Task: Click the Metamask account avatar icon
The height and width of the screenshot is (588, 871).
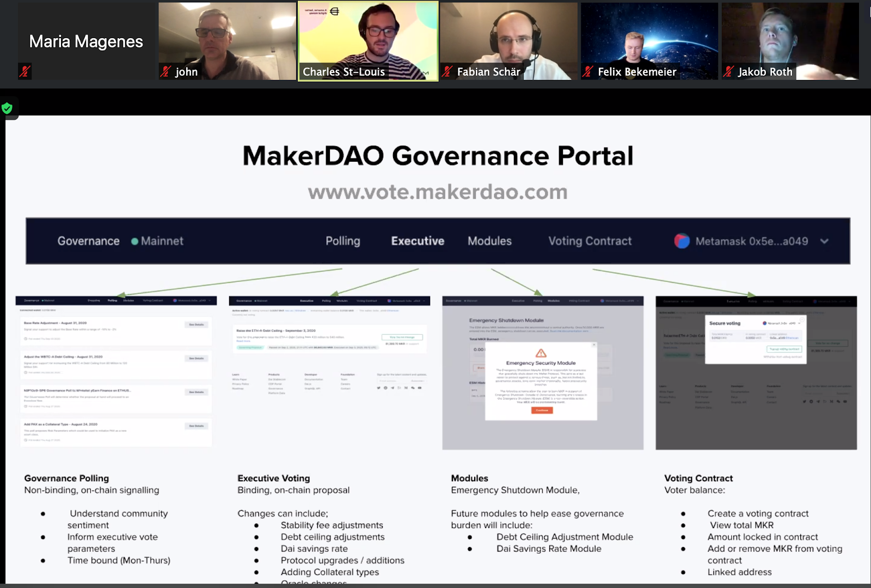Action: point(682,241)
